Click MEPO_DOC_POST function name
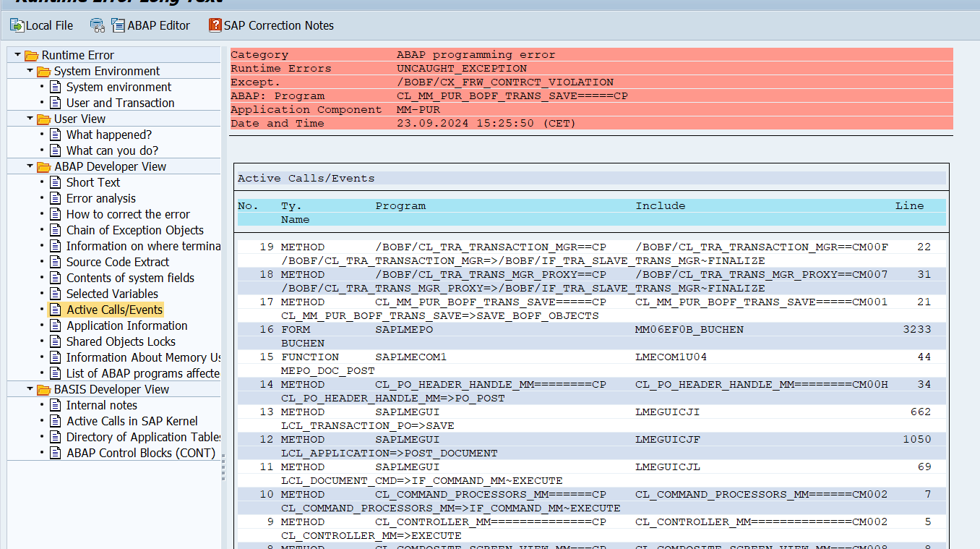980x549 pixels. pos(328,371)
